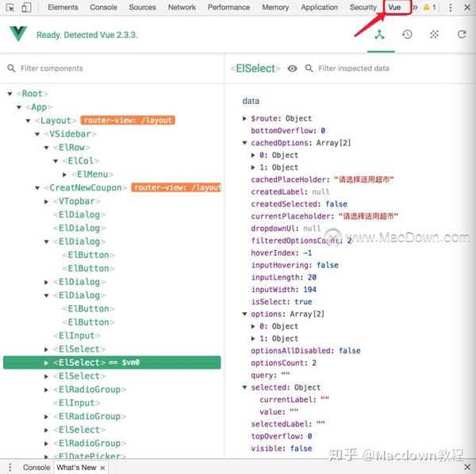Open the DevTools three-dot menu
Image resolution: width=476 pixels, height=474 pixels.
pos(451,7)
